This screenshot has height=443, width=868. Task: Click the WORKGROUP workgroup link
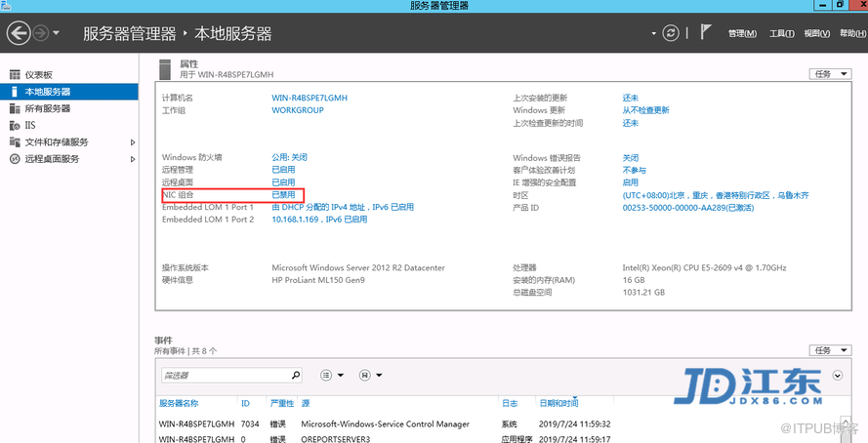coord(297,110)
